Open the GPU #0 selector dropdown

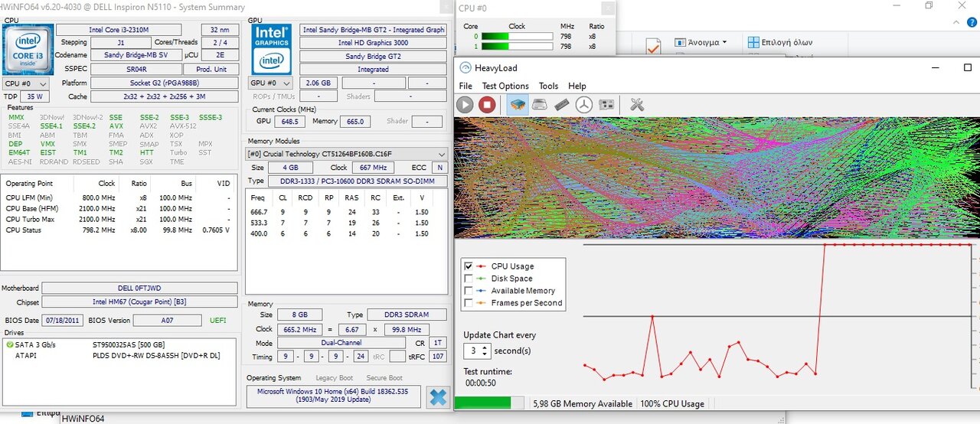tap(272, 83)
